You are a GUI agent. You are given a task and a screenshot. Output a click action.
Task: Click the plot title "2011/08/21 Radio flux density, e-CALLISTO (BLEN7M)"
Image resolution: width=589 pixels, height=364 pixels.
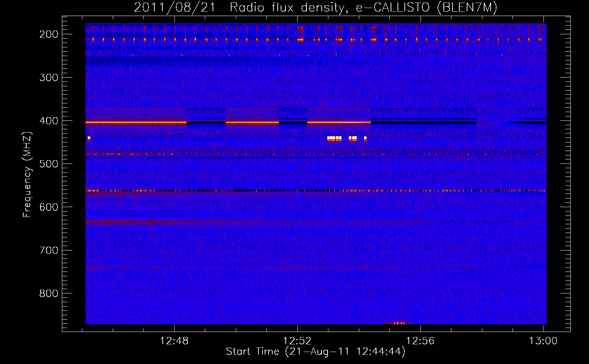pyautogui.click(x=316, y=7)
